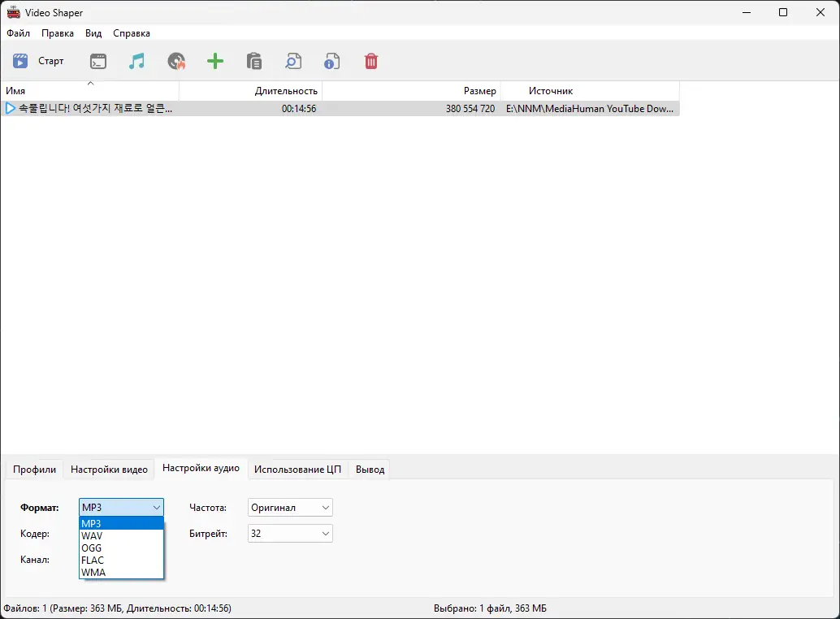The height and width of the screenshot is (619, 840).
Task: Sort by the Размер column header
Action: pos(411,91)
